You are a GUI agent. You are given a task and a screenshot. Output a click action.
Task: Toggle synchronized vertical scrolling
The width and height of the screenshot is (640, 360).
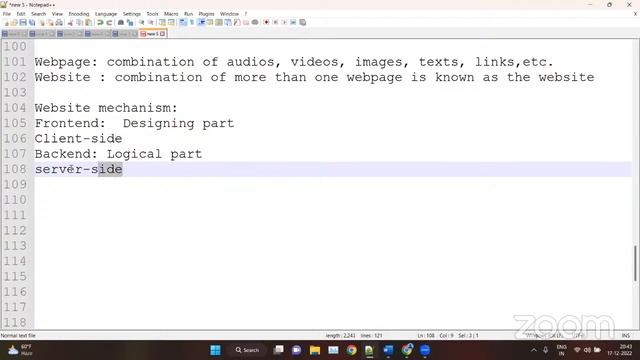click(x=162, y=23)
